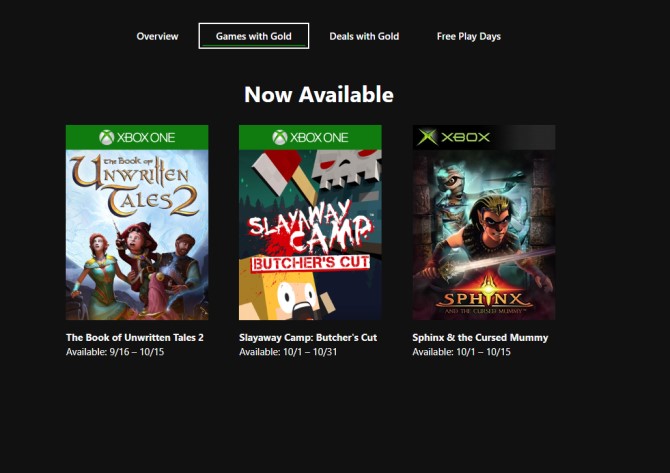The image size is (670, 473).
Task: Click the text Available: 9/16 – 10/15
Action: coord(115,352)
